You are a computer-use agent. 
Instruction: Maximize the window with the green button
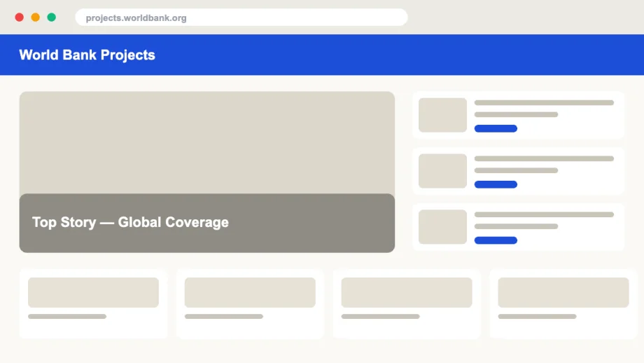(x=51, y=18)
